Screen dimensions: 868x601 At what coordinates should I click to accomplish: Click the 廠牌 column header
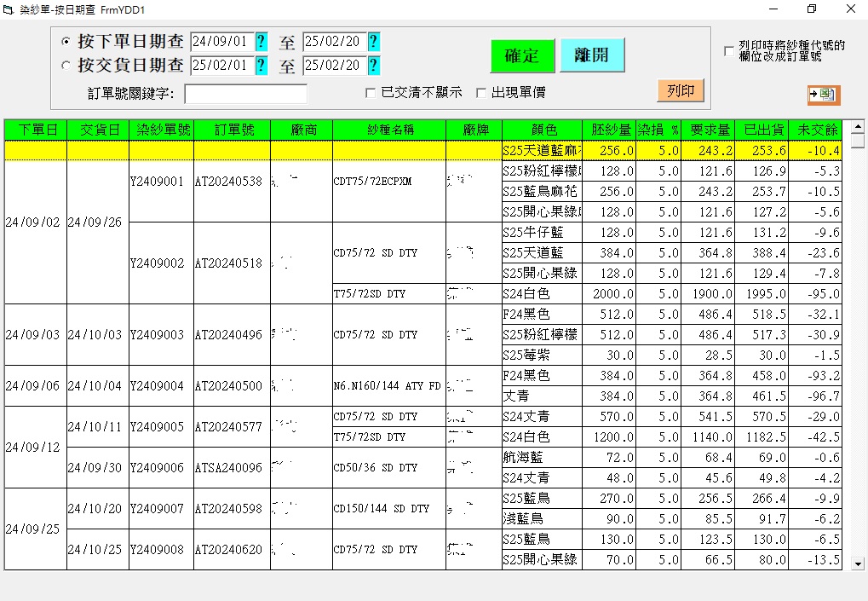point(474,130)
